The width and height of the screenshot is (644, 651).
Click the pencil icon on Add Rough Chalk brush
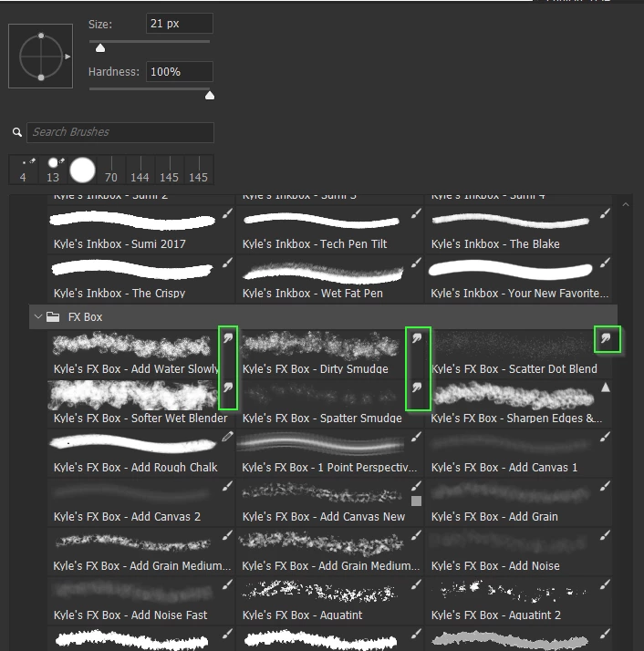pyautogui.click(x=228, y=437)
